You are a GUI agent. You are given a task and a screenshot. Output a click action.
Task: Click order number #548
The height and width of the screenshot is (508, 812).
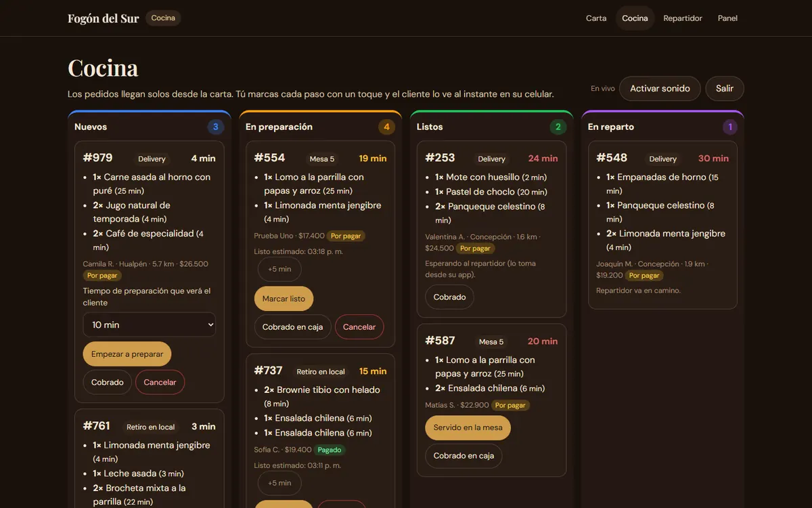(612, 158)
